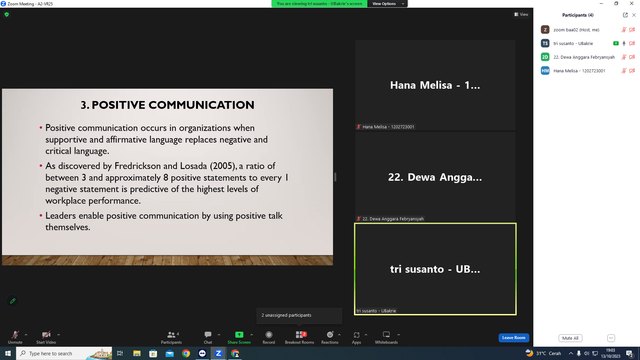640x360 pixels.
Task: Select Hana Melisa - 1202723001 in participants list
Action: click(x=587, y=71)
